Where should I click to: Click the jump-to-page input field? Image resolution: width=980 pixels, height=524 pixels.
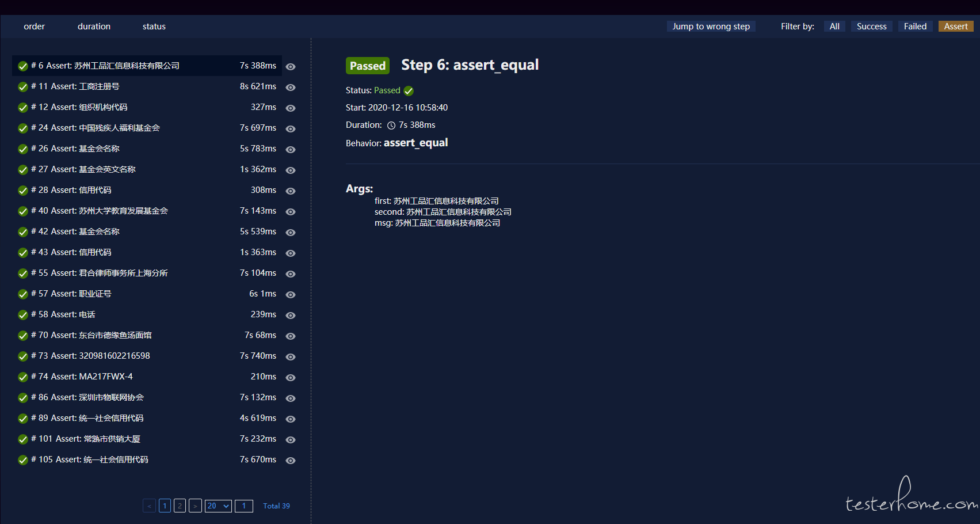(244, 506)
